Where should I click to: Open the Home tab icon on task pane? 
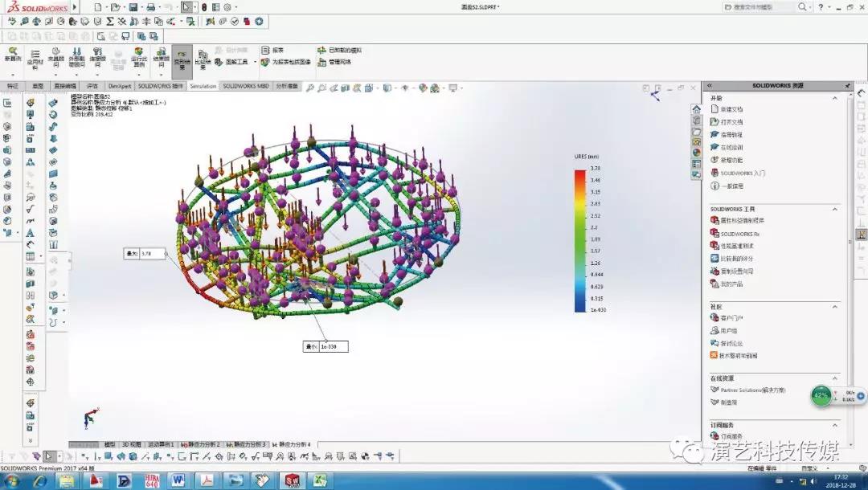pos(696,109)
